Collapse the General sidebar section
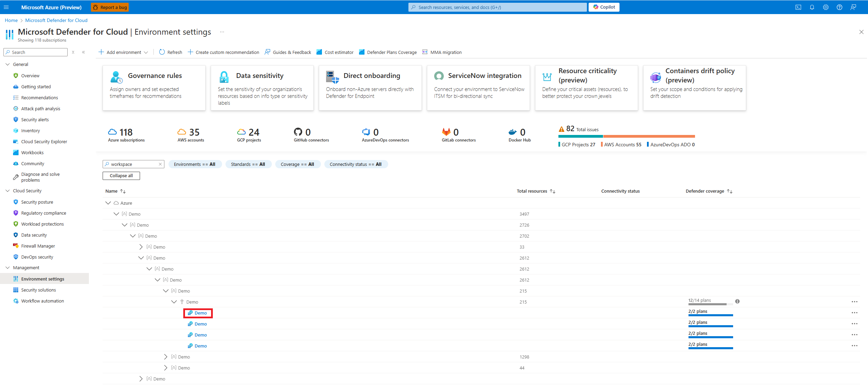This screenshot has height=387, width=868. 8,64
